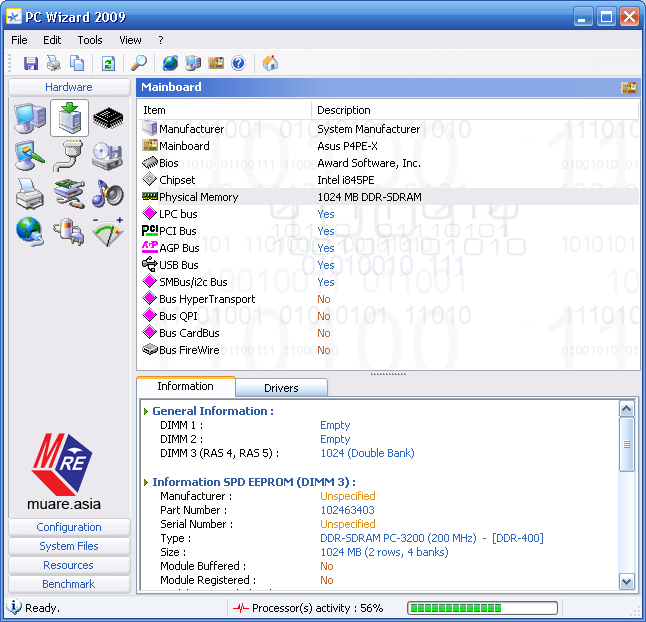Open the Devices tools icon

[x=69, y=194]
